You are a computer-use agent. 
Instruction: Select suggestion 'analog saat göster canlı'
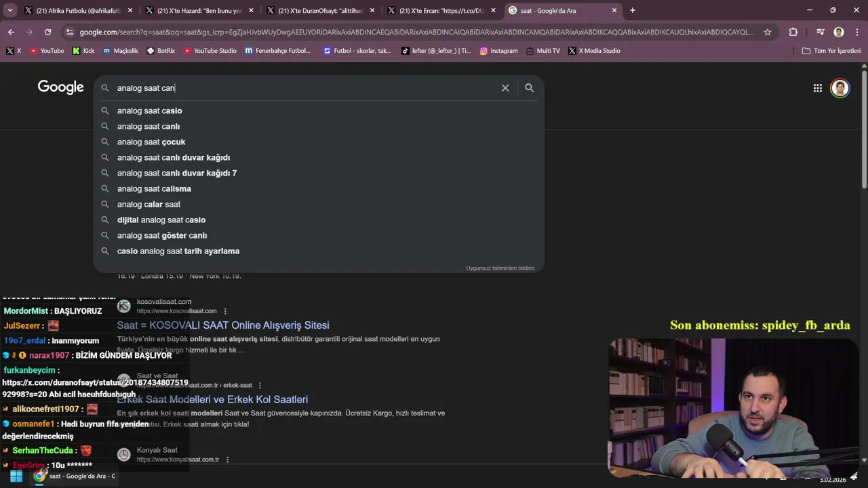pos(319,235)
